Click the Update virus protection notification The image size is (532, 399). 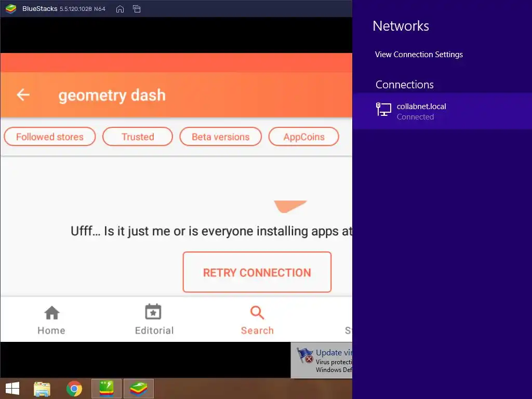coord(322,361)
